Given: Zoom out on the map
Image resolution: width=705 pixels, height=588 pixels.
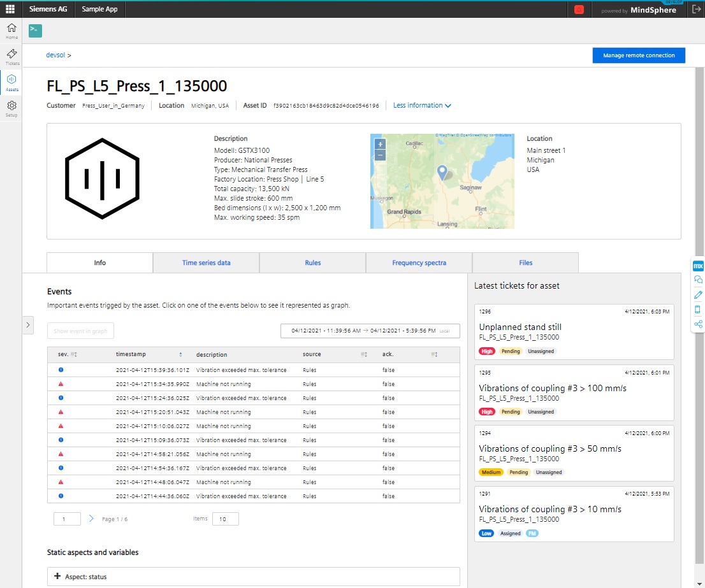Looking at the screenshot, I should (380, 155).
